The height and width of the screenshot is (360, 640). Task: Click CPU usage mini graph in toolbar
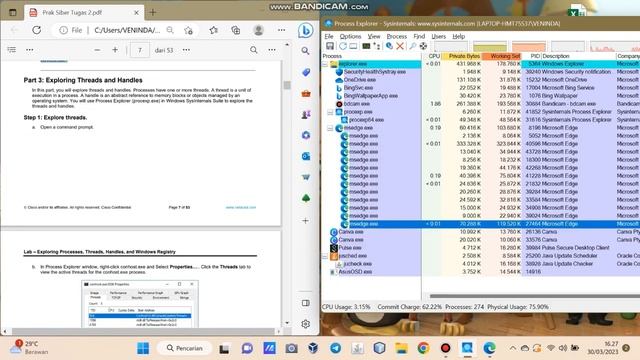[x=451, y=46]
